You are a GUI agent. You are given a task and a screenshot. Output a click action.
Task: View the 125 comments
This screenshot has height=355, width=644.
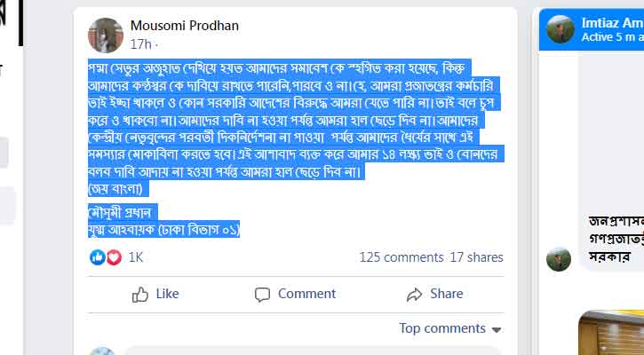point(401,257)
